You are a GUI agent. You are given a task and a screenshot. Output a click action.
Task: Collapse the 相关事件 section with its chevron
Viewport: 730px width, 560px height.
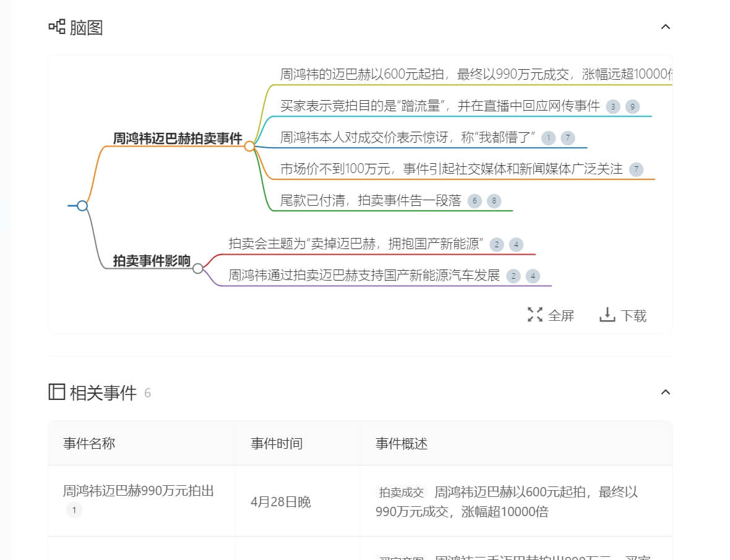666,392
